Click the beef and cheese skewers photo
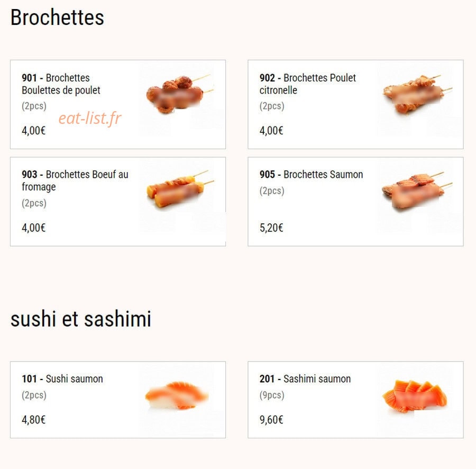The image size is (476, 469). click(x=180, y=189)
